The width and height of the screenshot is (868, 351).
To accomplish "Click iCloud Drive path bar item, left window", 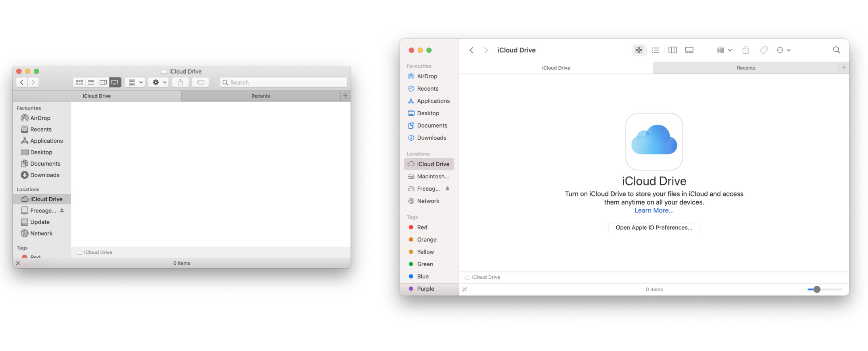I will coord(94,252).
